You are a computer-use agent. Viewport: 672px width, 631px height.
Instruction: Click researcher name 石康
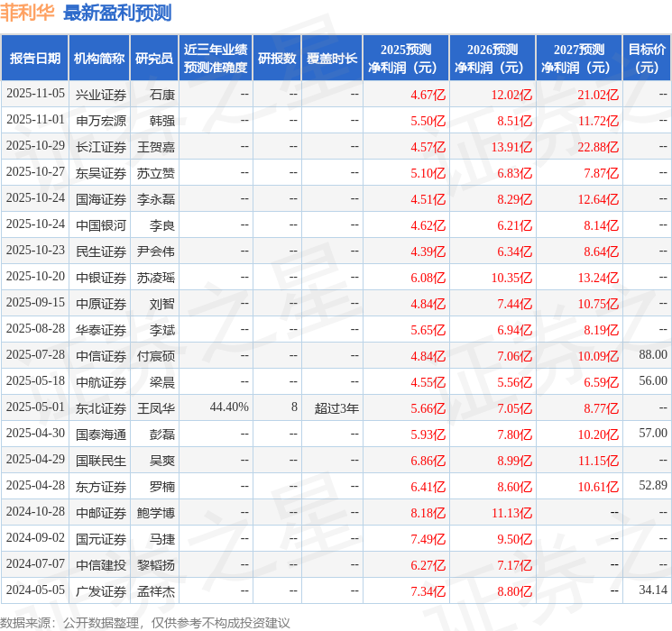click(x=162, y=95)
